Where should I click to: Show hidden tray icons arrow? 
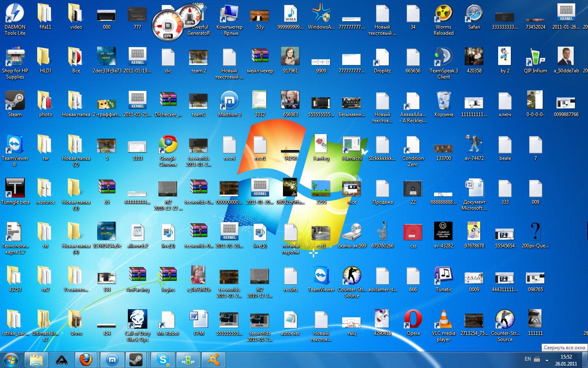[x=547, y=360]
